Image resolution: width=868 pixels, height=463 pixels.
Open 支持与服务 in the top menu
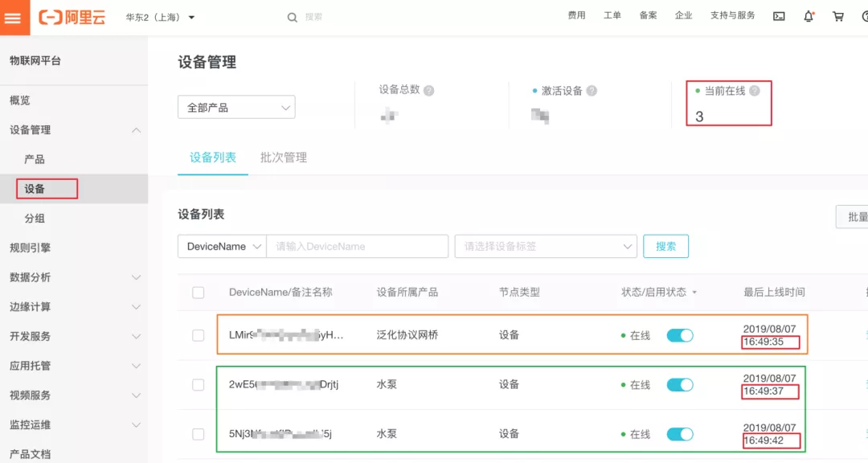(x=732, y=15)
